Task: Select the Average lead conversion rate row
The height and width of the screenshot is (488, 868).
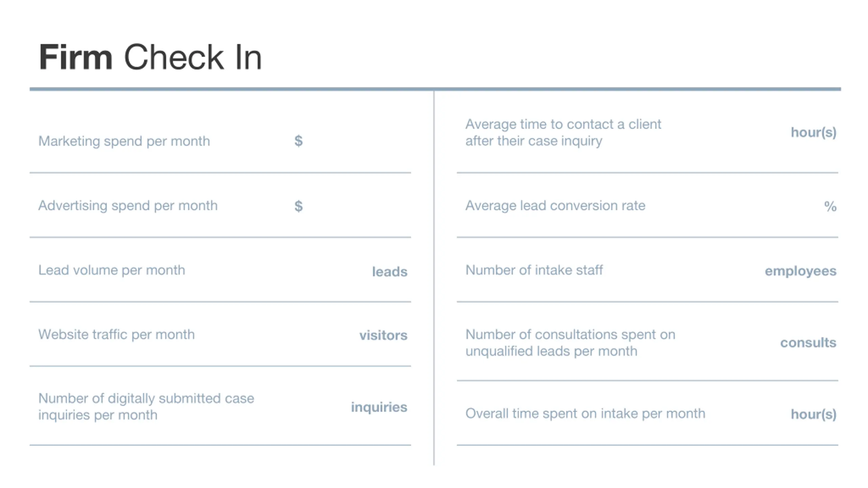Action: tap(647, 205)
